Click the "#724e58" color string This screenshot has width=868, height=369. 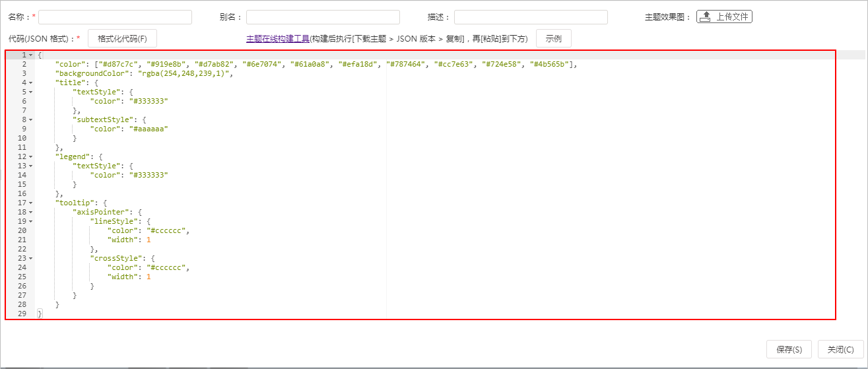click(x=502, y=64)
